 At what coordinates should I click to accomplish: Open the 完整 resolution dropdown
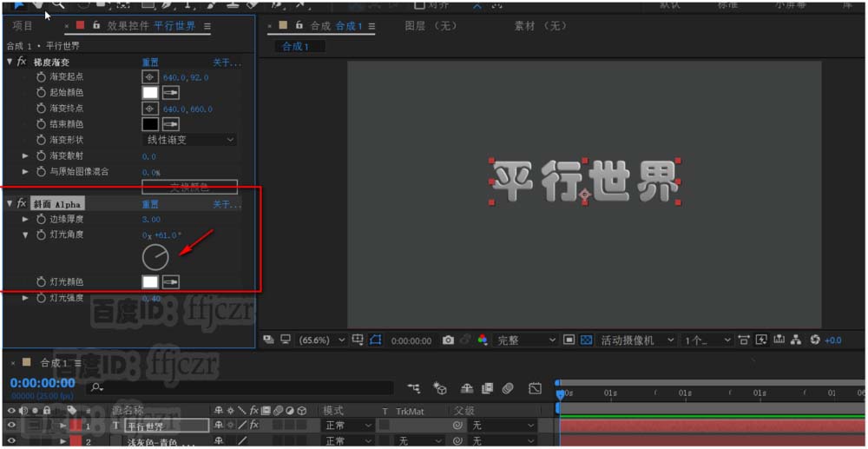tap(525, 340)
